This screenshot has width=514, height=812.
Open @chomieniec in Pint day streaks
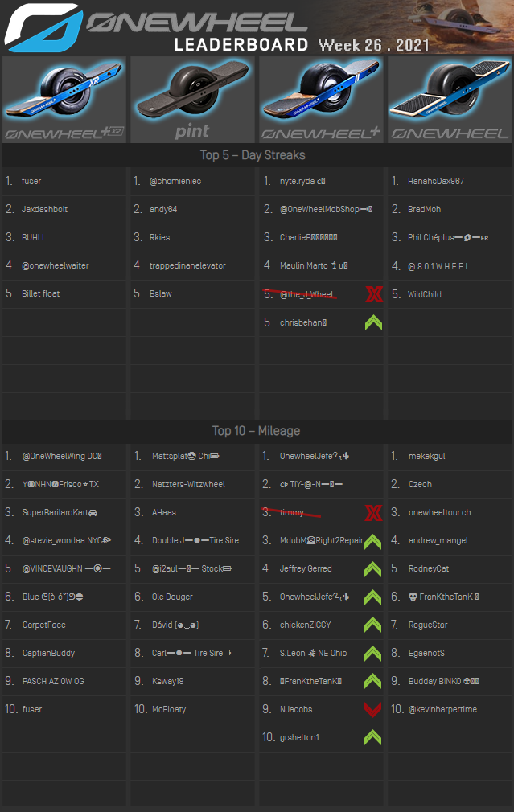[175, 181]
